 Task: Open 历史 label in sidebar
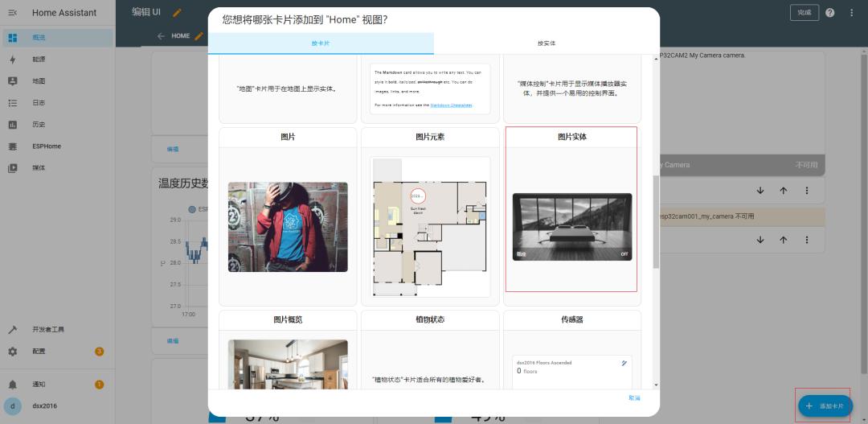coord(39,125)
